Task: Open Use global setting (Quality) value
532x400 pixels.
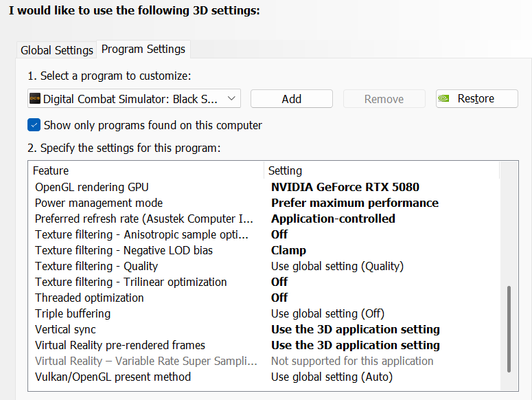Action: [337, 266]
